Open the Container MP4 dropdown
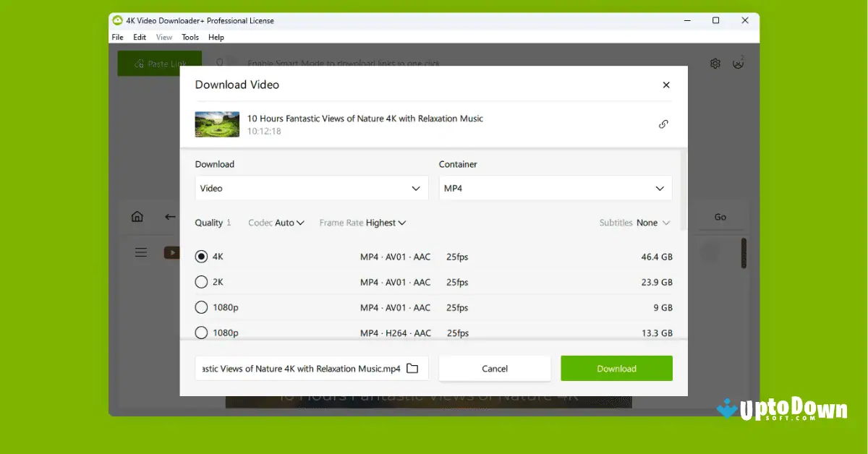 click(555, 188)
